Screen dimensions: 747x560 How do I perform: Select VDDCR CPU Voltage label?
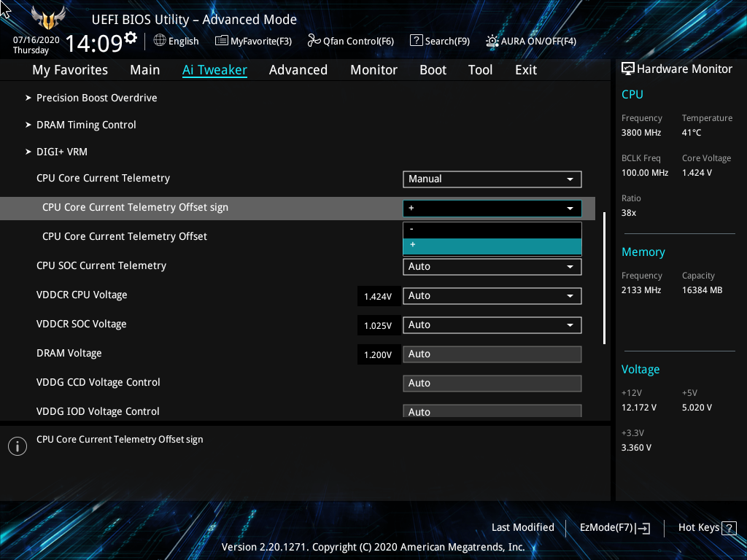click(82, 295)
